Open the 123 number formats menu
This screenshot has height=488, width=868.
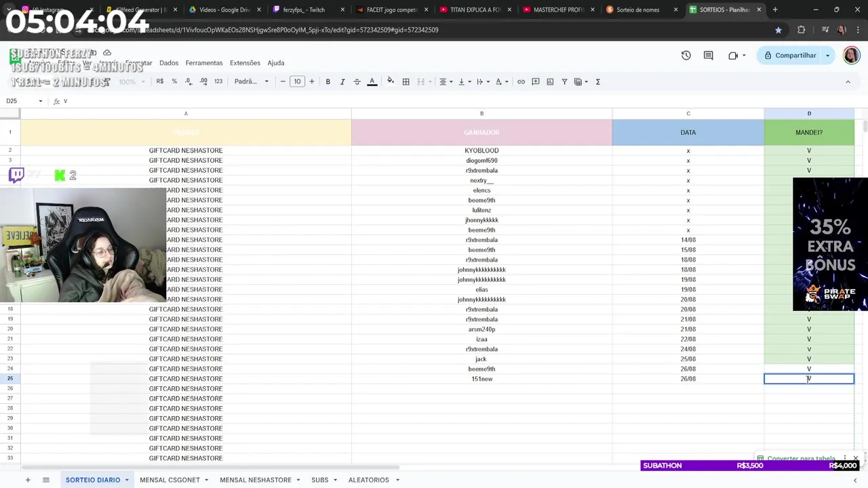click(x=218, y=81)
